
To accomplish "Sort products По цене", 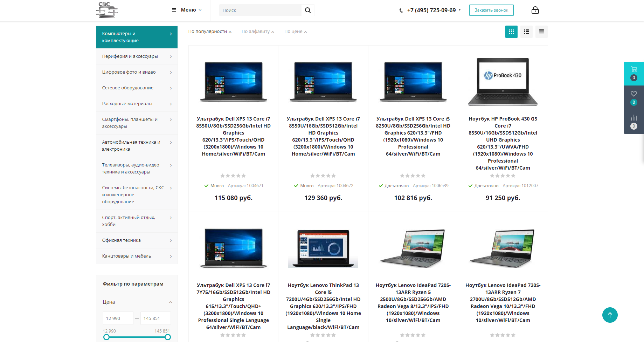I will tap(296, 32).
